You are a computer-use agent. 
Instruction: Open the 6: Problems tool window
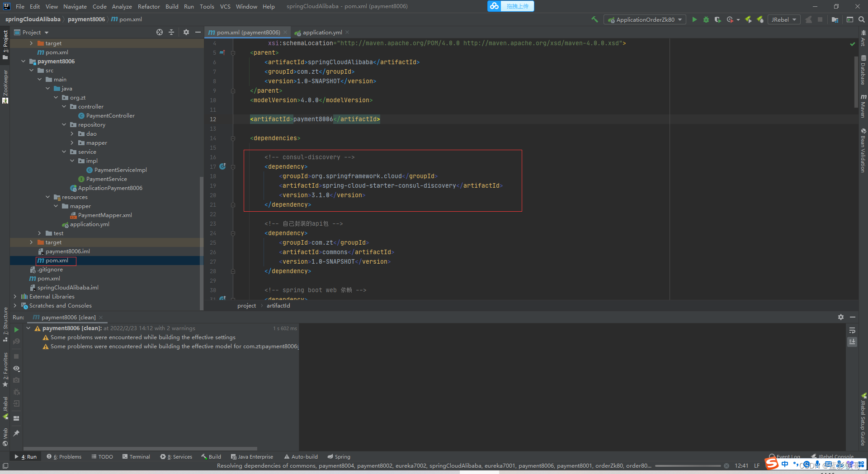click(x=64, y=456)
